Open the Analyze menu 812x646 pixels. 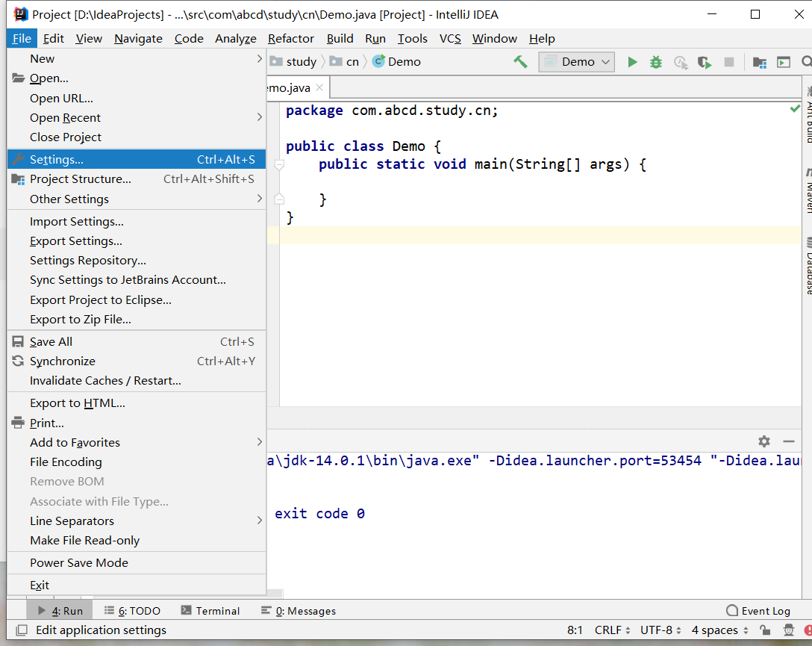[236, 38]
